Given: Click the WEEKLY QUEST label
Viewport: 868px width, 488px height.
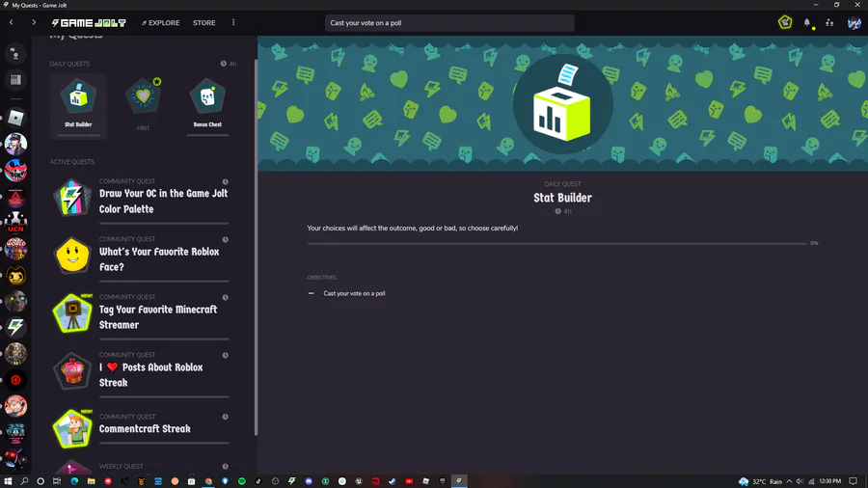Looking at the screenshot, I should click(122, 467).
